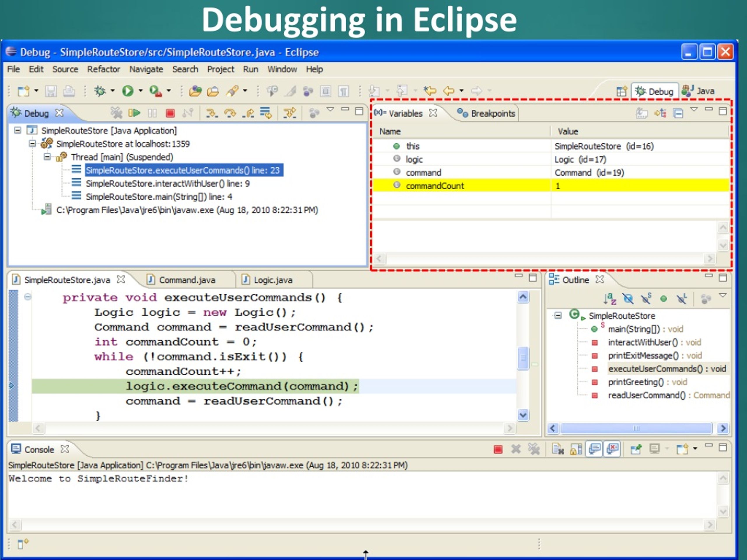Click the main toolbar Debug bug icon

pyautogui.click(x=100, y=91)
